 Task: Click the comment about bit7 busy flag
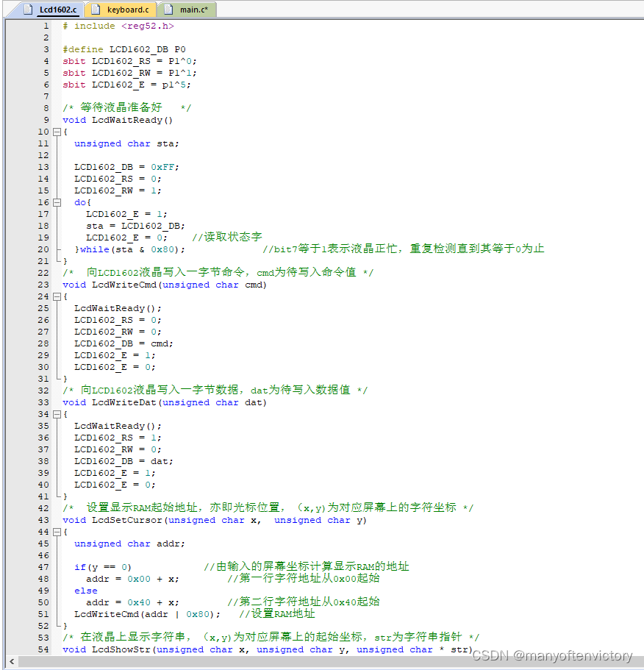click(x=403, y=249)
